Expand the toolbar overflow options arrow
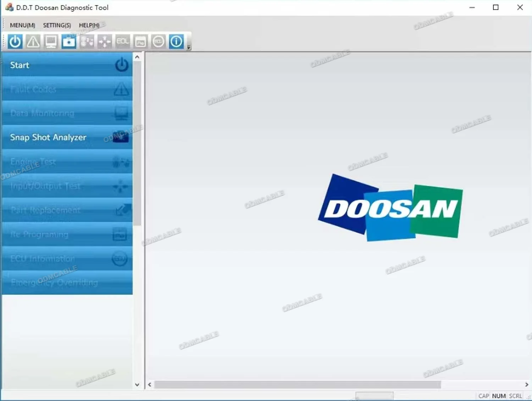Screen dimensions: 532x401 click(189, 47)
